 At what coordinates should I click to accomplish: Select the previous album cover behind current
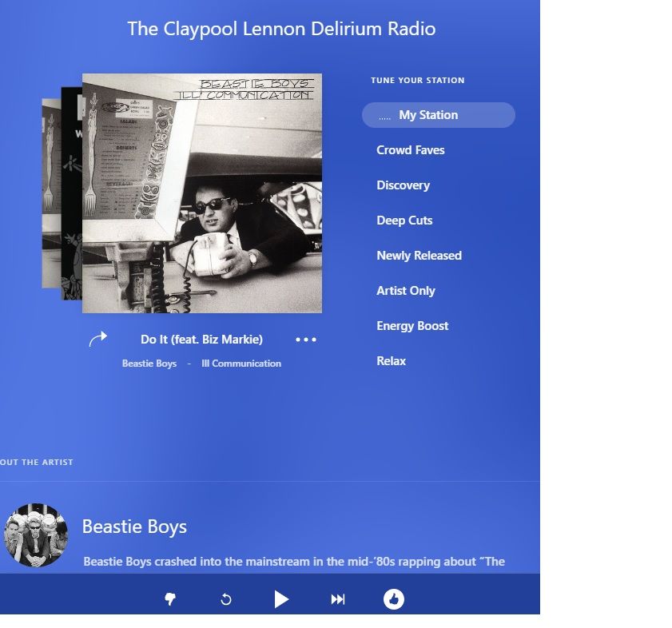point(71,193)
